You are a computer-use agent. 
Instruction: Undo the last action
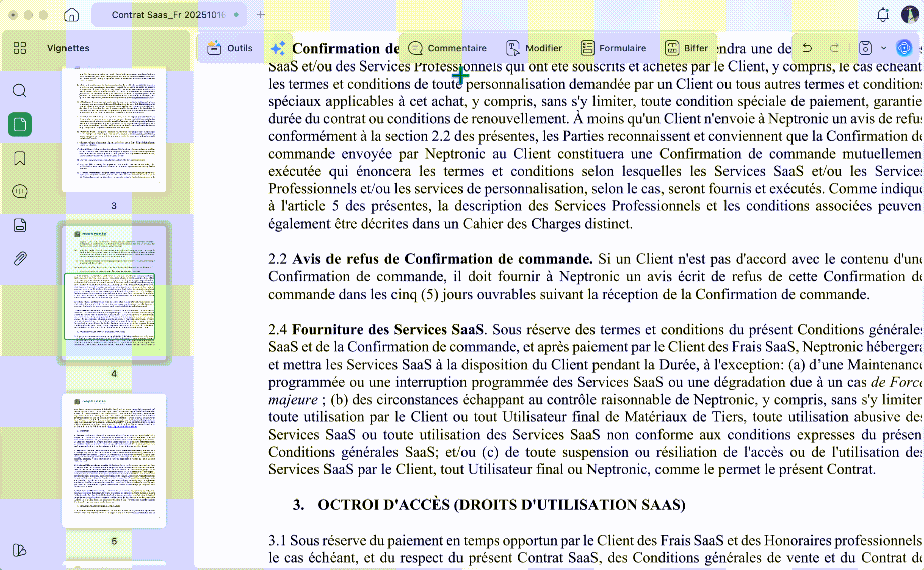pyautogui.click(x=807, y=48)
